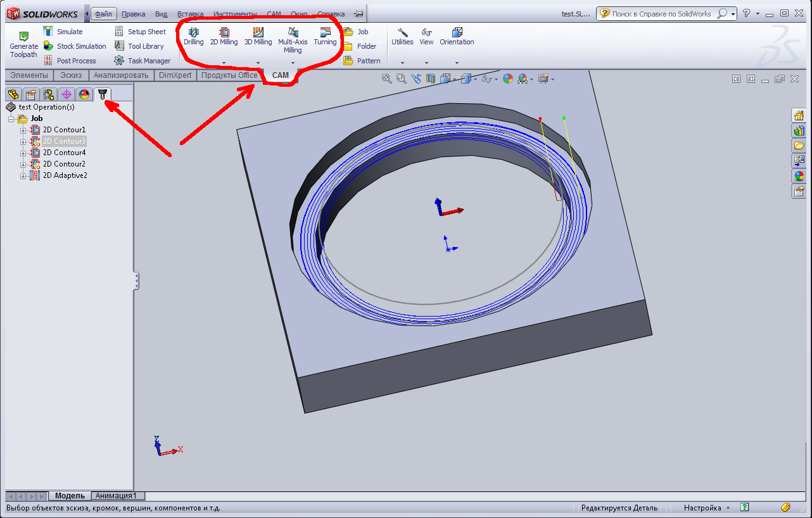This screenshot has width=812, height=518.
Task: Click the Utilities wrench icon
Action: (x=402, y=32)
